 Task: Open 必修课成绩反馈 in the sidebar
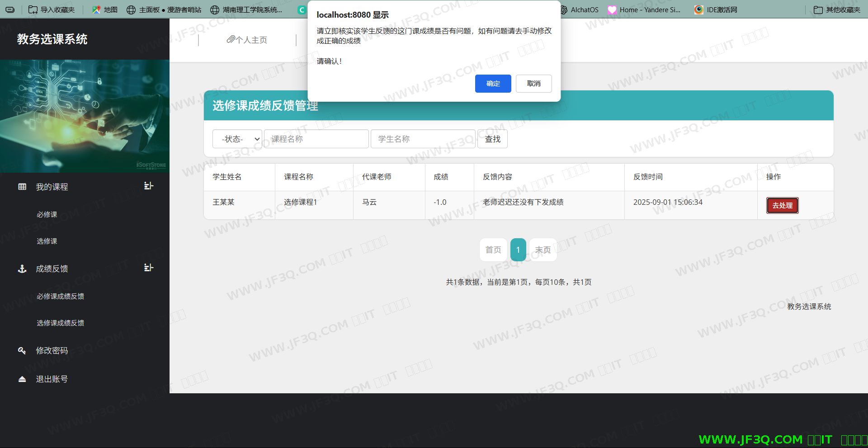[x=60, y=296]
